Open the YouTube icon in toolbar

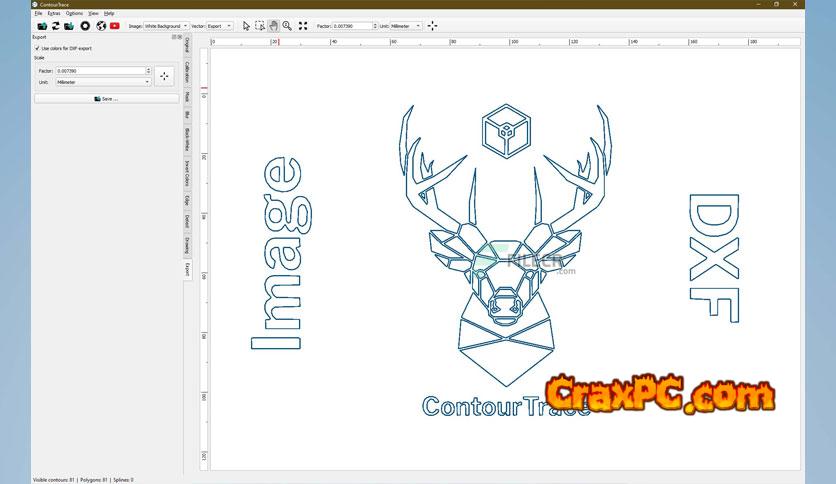tap(115, 26)
